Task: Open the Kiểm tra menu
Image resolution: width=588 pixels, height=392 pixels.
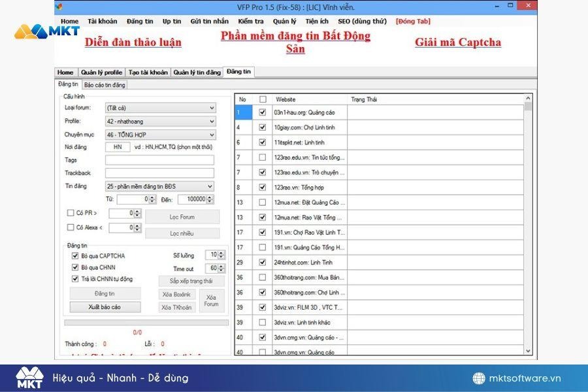Action: point(250,21)
